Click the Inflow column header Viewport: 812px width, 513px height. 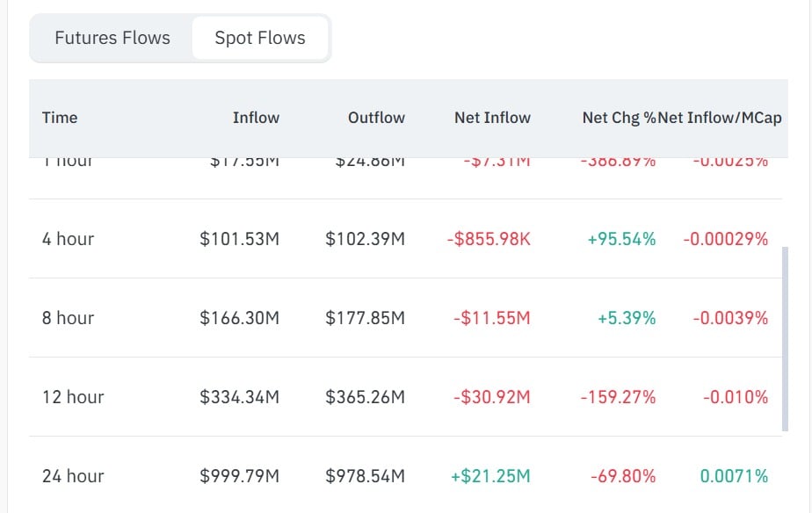click(256, 118)
